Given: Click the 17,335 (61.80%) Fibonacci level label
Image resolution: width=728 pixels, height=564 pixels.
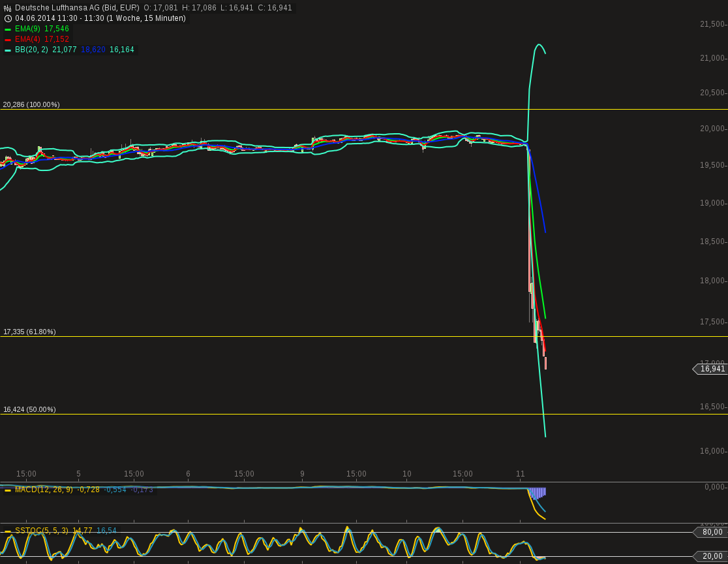Looking at the screenshot, I should [29, 332].
